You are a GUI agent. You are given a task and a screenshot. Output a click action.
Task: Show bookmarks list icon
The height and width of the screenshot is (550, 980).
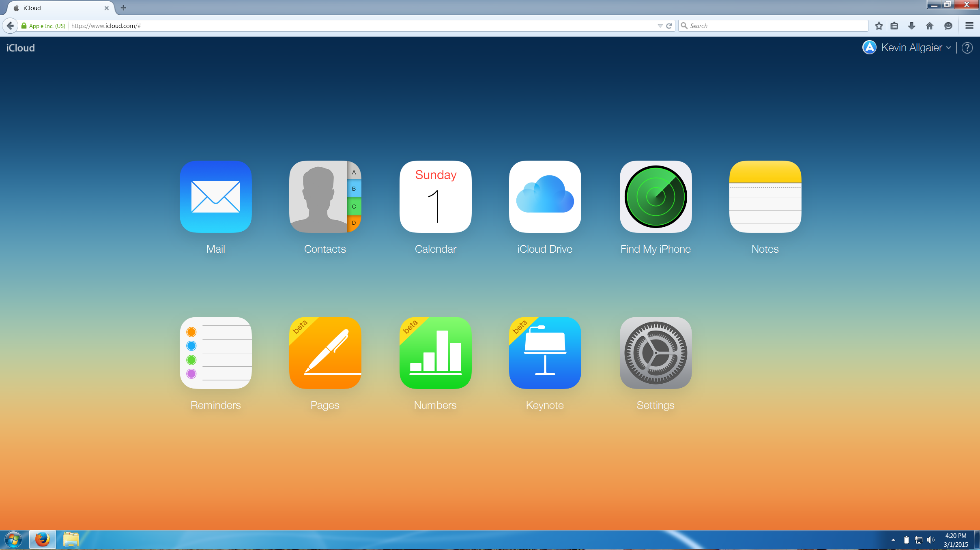tap(894, 26)
